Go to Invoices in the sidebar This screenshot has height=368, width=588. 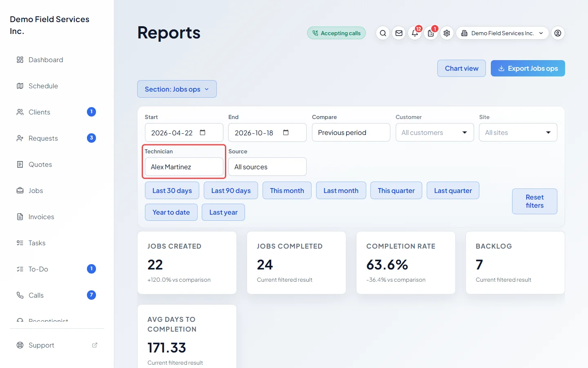57,217
